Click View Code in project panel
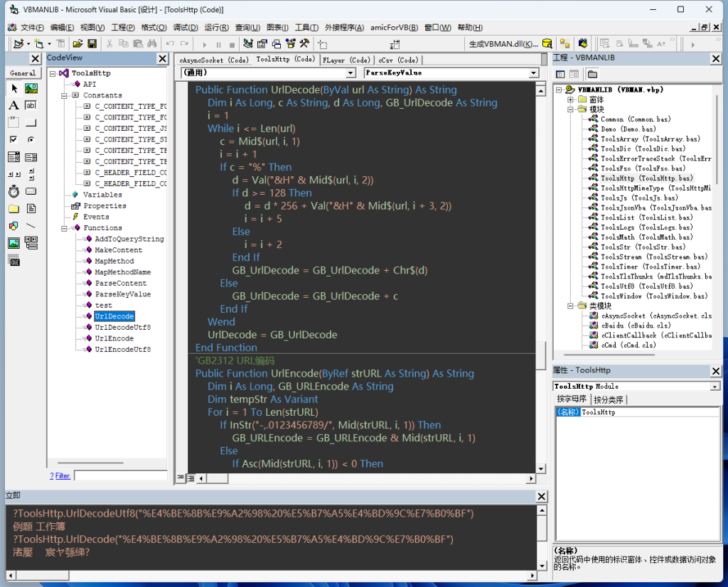 pos(560,74)
